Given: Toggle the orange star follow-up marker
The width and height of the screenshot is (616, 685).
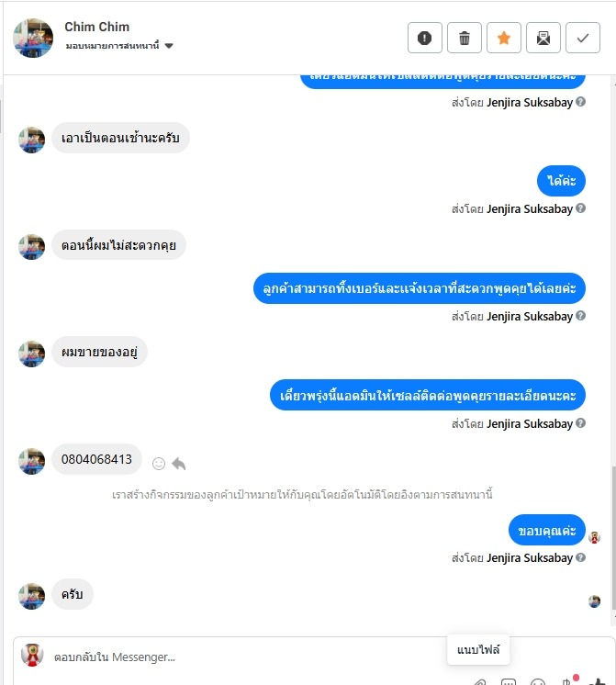Looking at the screenshot, I should coord(504,38).
